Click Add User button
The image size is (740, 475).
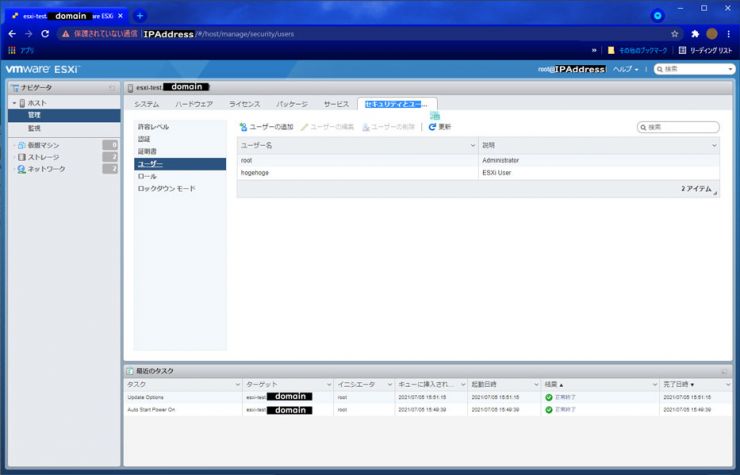click(x=267, y=127)
